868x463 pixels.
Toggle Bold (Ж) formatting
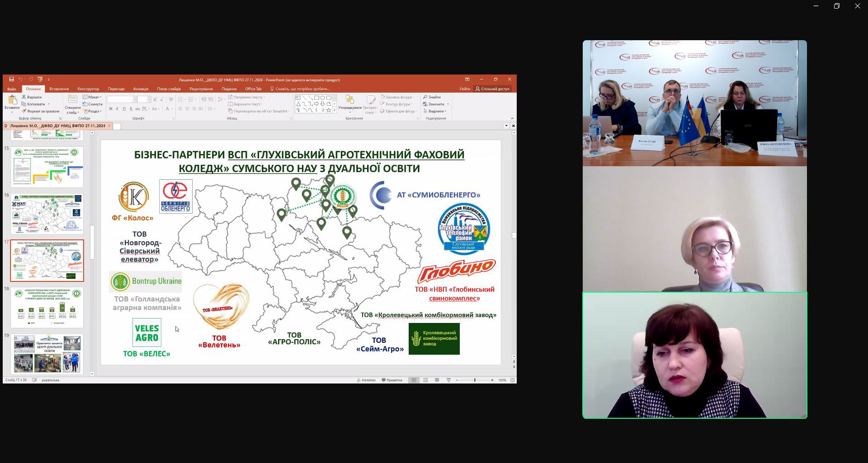111,109
